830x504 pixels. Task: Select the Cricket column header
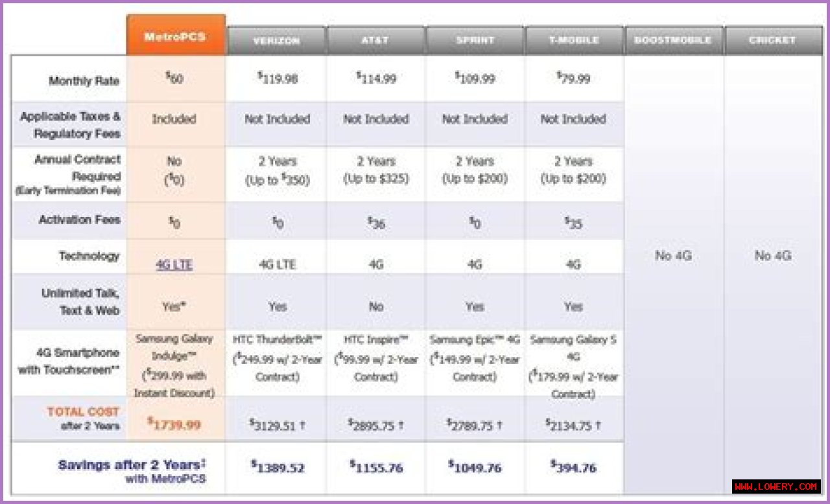[x=773, y=40]
